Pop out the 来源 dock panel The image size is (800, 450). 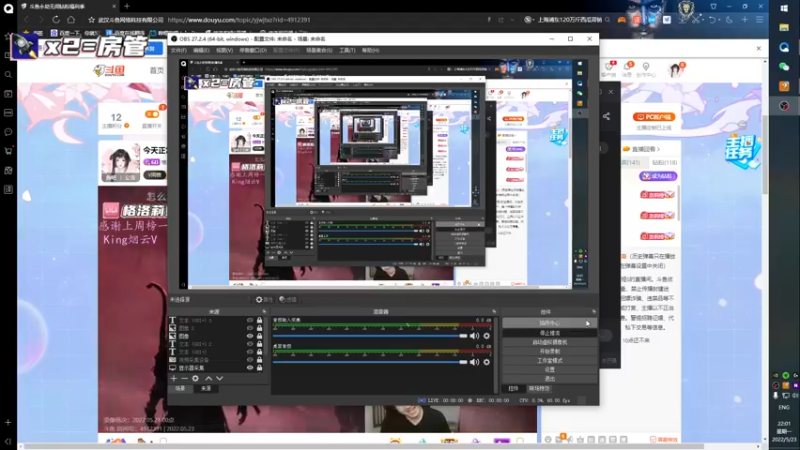point(264,311)
